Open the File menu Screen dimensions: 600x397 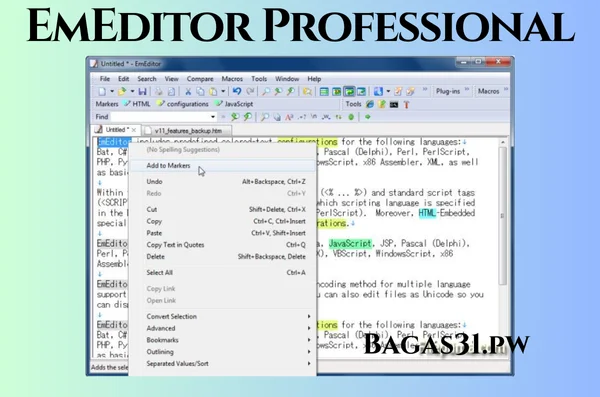point(104,79)
